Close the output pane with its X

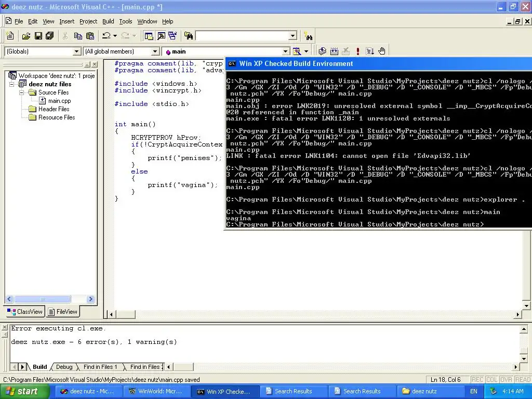4,327
